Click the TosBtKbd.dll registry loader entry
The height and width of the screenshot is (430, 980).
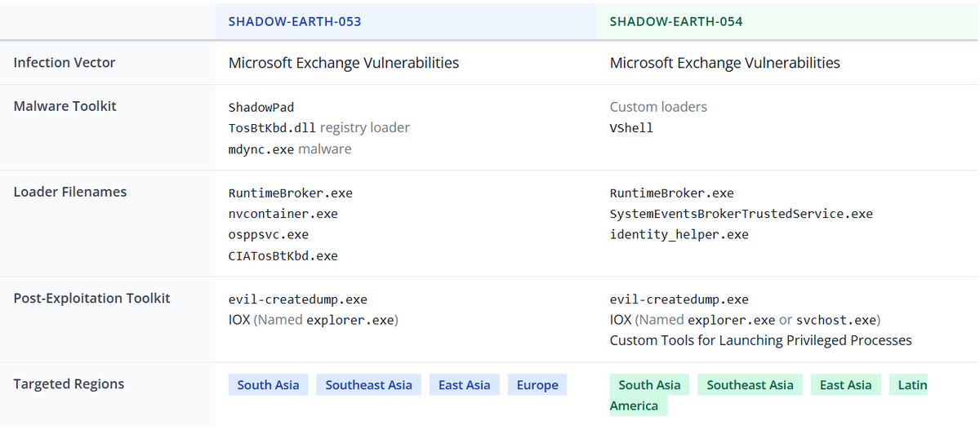[x=319, y=128]
